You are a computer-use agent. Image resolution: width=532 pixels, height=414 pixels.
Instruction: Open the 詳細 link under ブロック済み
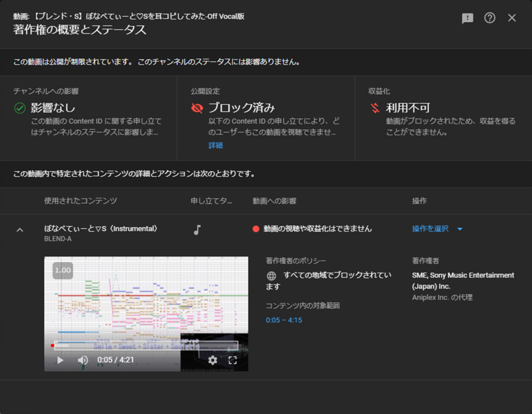pos(215,145)
